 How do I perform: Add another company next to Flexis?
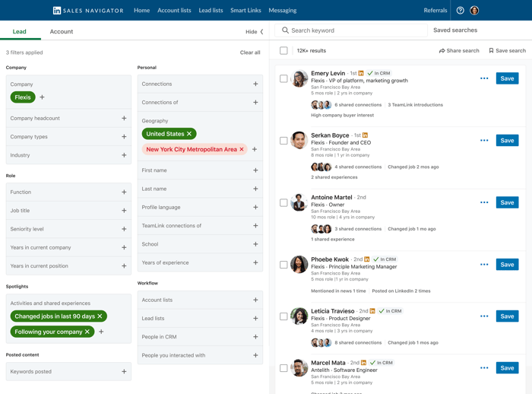pyautogui.click(x=43, y=97)
